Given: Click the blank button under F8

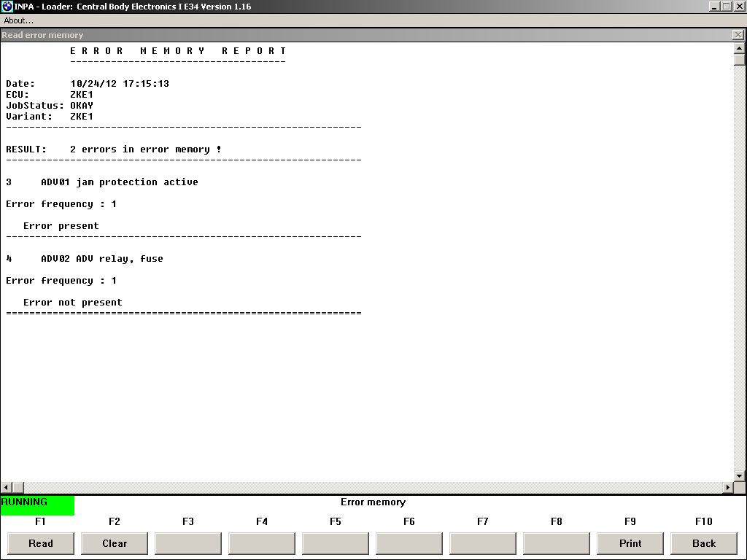Looking at the screenshot, I should tap(557, 543).
